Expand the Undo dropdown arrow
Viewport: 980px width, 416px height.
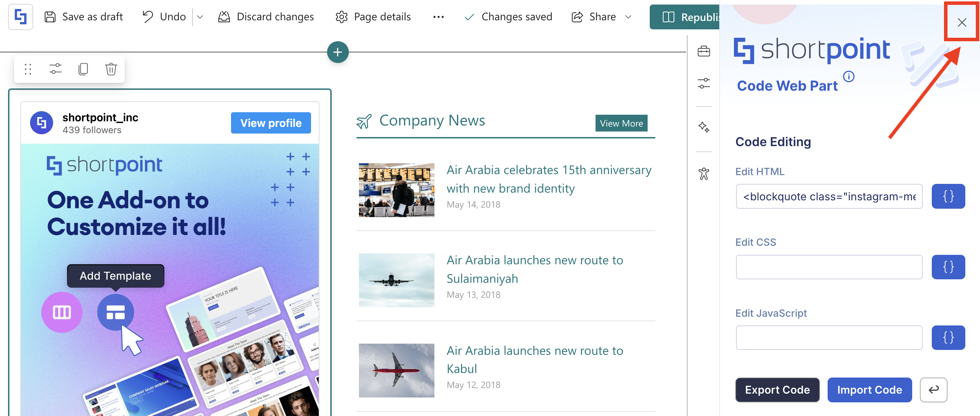(x=200, y=17)
